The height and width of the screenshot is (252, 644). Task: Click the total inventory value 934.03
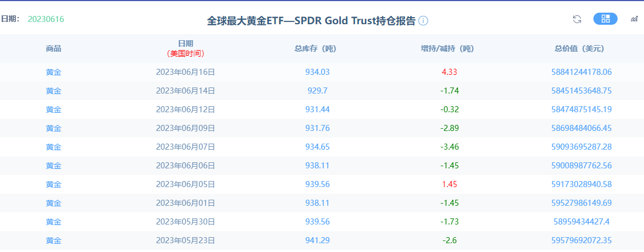317,72
